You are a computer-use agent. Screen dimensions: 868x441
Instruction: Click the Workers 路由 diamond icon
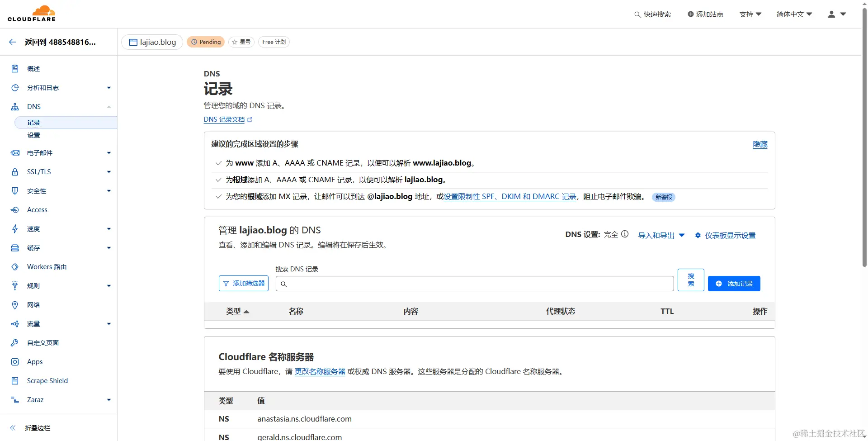point(15,267)
